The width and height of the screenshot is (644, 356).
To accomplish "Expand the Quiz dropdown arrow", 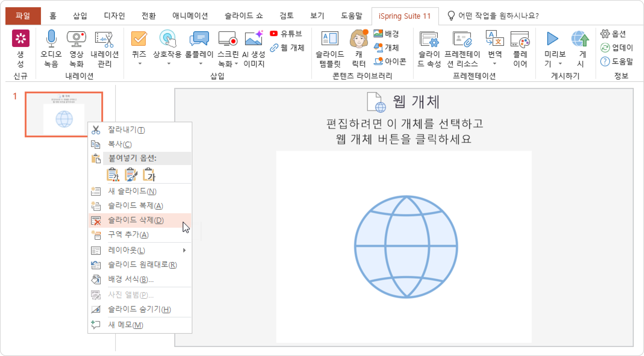I will point(140,63).
